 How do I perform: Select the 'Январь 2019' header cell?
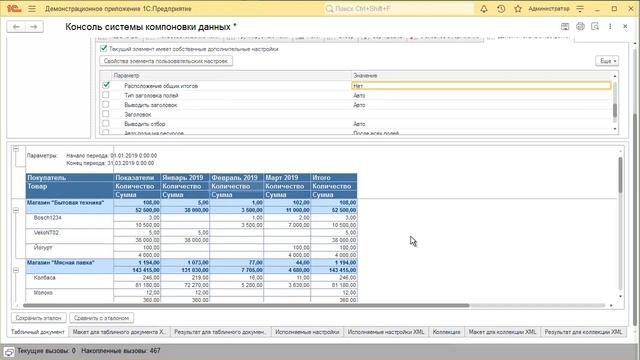[185, 178]
